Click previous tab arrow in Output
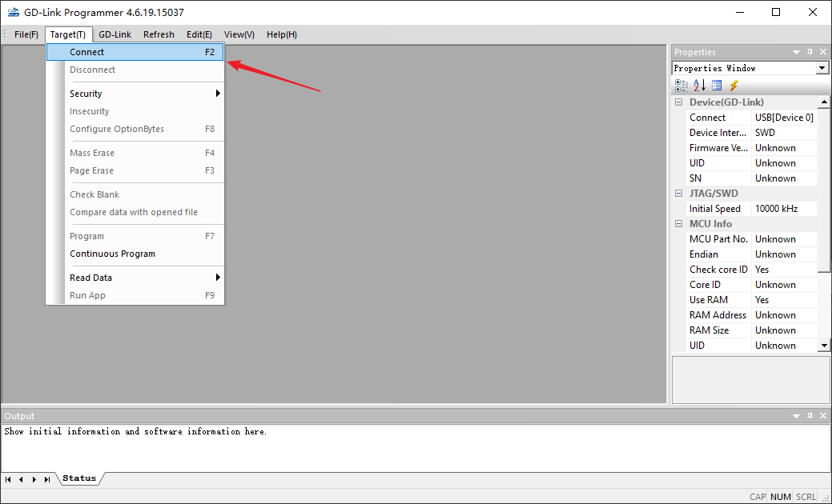Viewport: 832px width, 504px height. click(x=22, y=479)
